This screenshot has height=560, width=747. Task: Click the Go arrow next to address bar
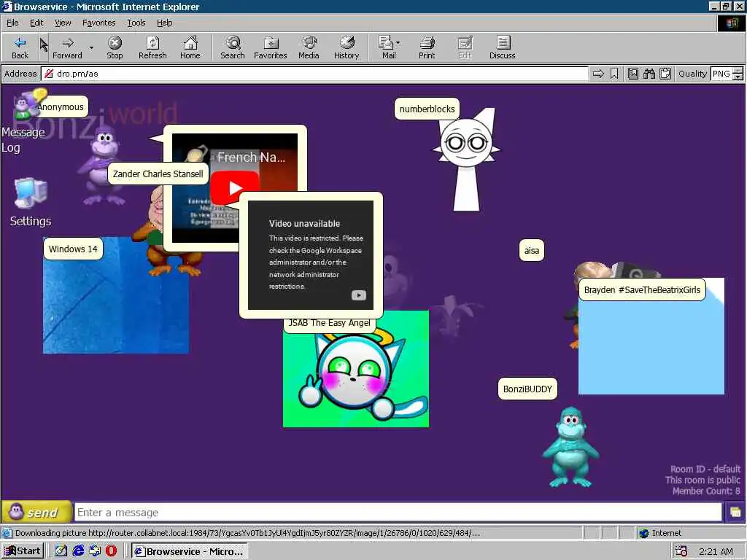coord(598,74)
